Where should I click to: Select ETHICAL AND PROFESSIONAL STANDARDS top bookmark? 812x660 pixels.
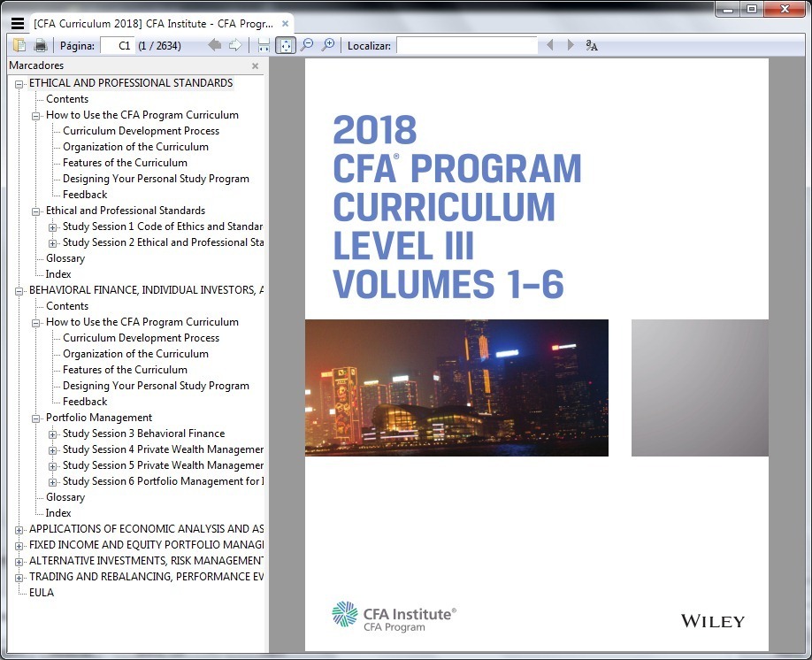coord(131,83)
